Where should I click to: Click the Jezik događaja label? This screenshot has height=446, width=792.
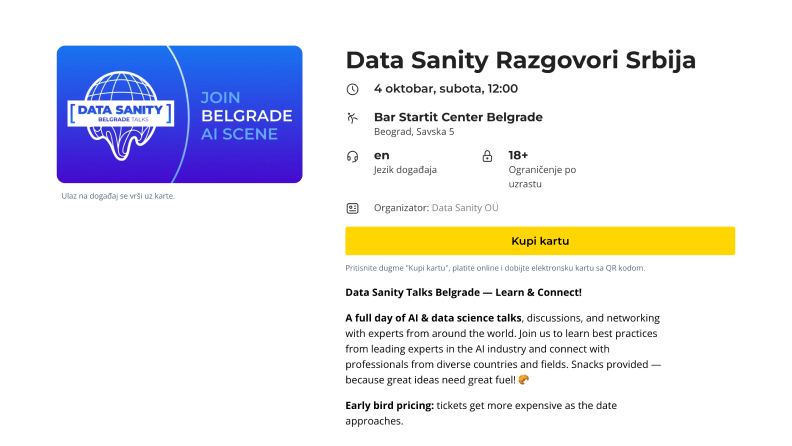point(405,170)
